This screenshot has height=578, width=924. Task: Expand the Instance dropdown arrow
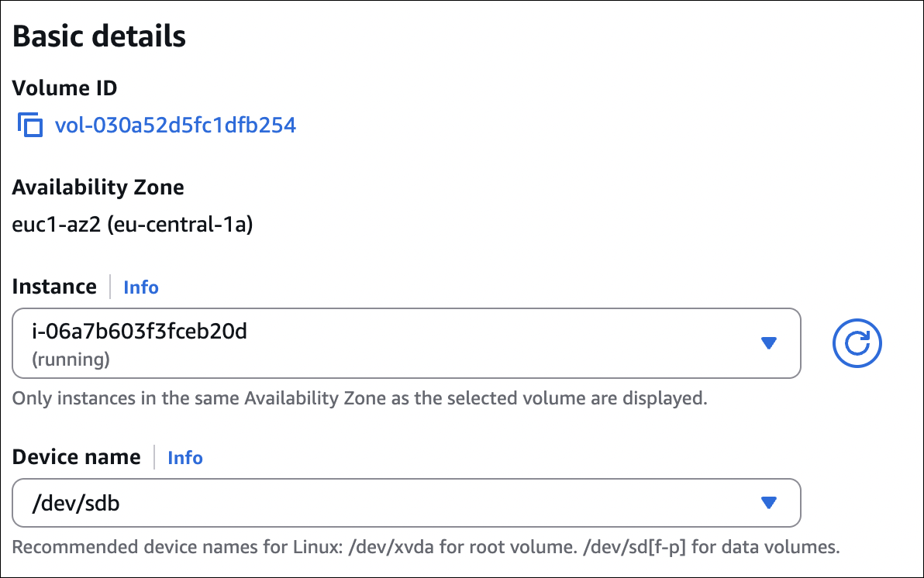(x=768, y=343)
